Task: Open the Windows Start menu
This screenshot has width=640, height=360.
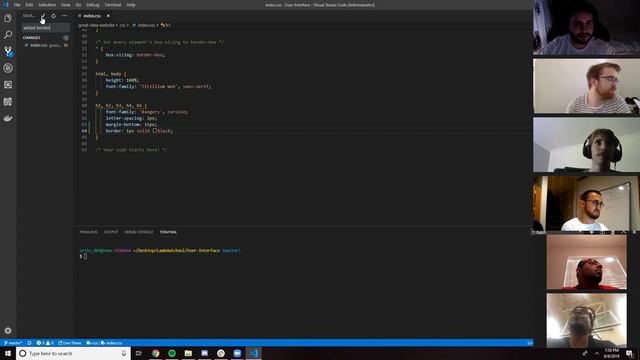Action: (8, 353)
